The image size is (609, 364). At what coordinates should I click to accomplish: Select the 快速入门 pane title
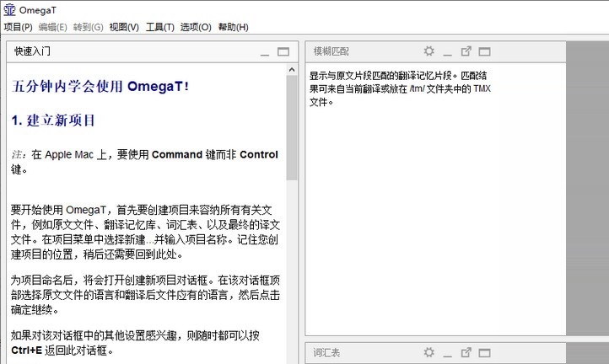click(32, 51)
